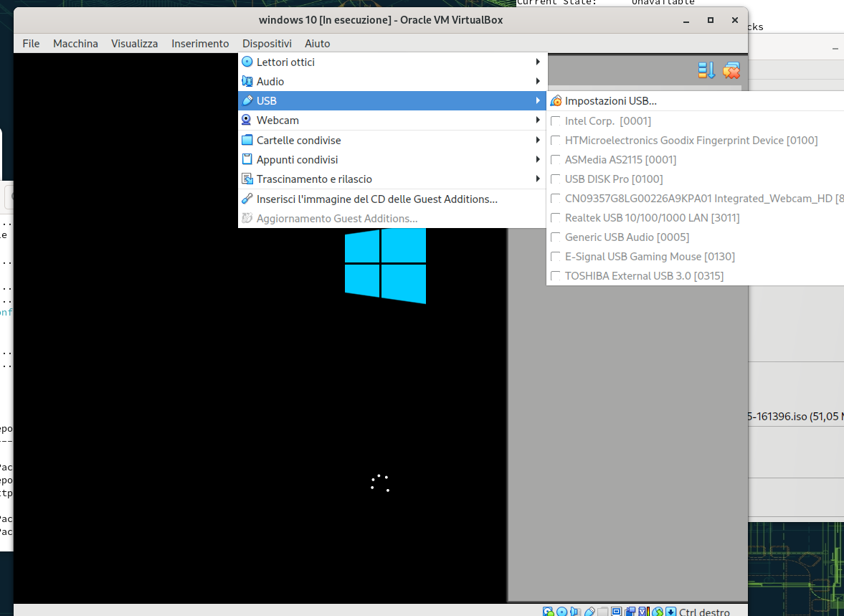Click the notification sort order icon
This screenshot has width=844, height=616.
(x=706, y=70)
